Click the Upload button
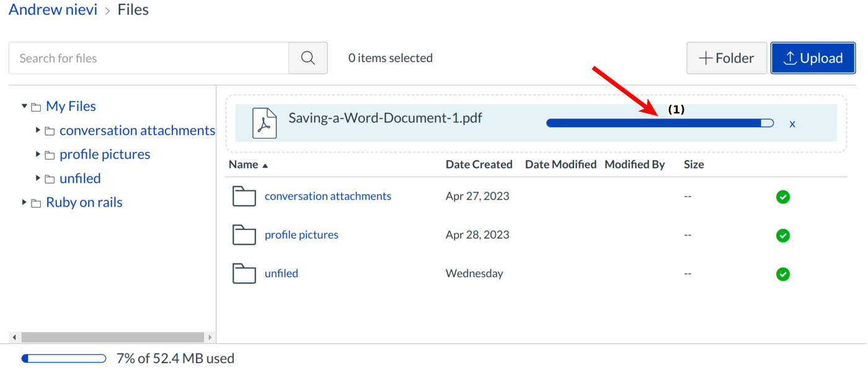Viewport: 868px width, 385px height. (812, 58)
